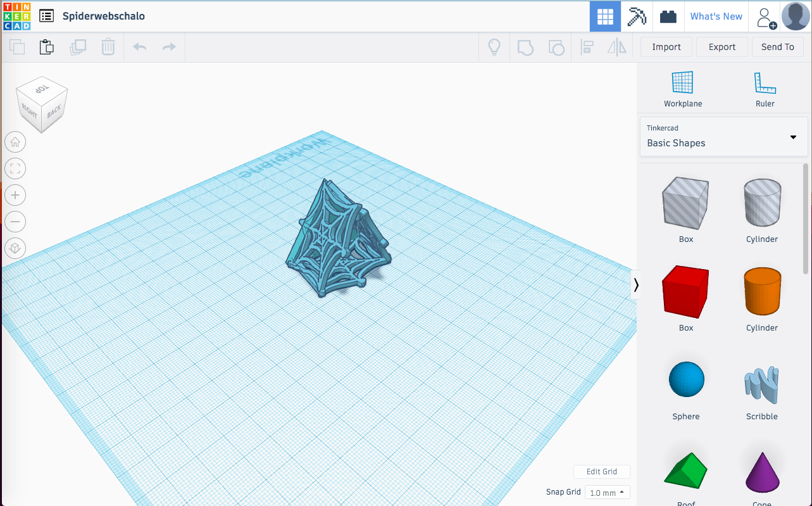812x506 pixels.
Task: Undo the last action
Action: click(140, 47)
